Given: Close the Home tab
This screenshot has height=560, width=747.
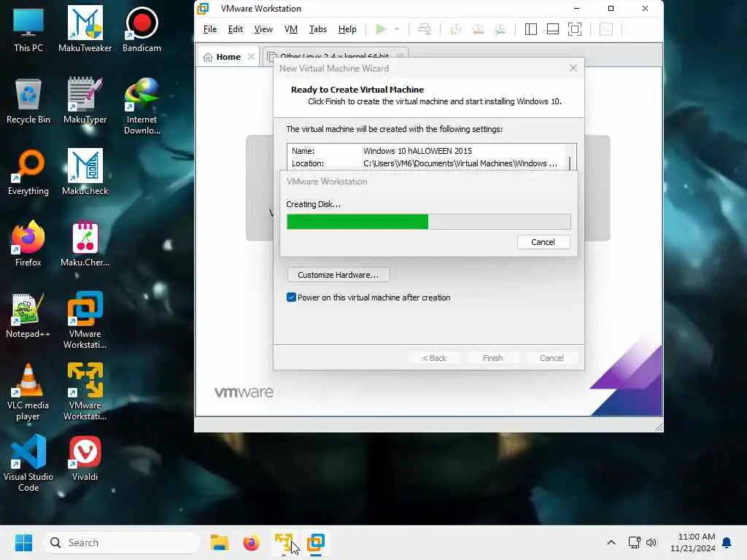Looking at the screenshot, I should click(x=251, y=57).
